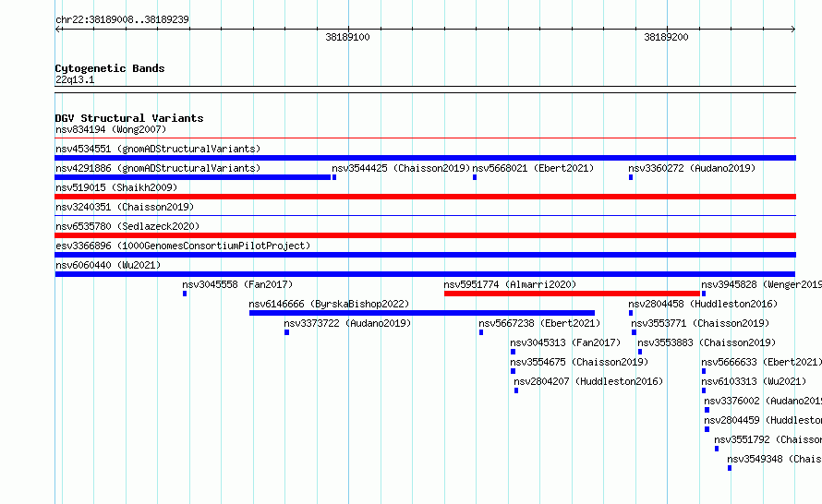This screenshot has width=822, height=504.
Task: Click the nsv5667238 (Ebert2021) label
Action: [x=539, y=323]
